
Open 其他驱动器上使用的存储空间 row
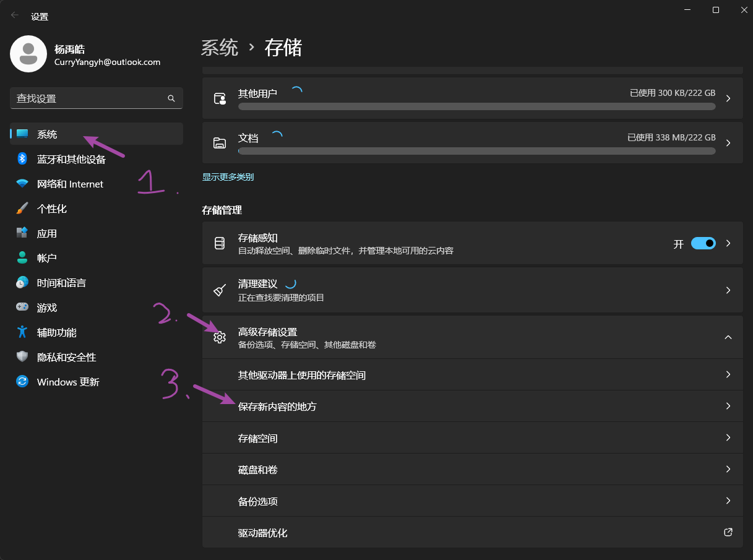point(473,375)
